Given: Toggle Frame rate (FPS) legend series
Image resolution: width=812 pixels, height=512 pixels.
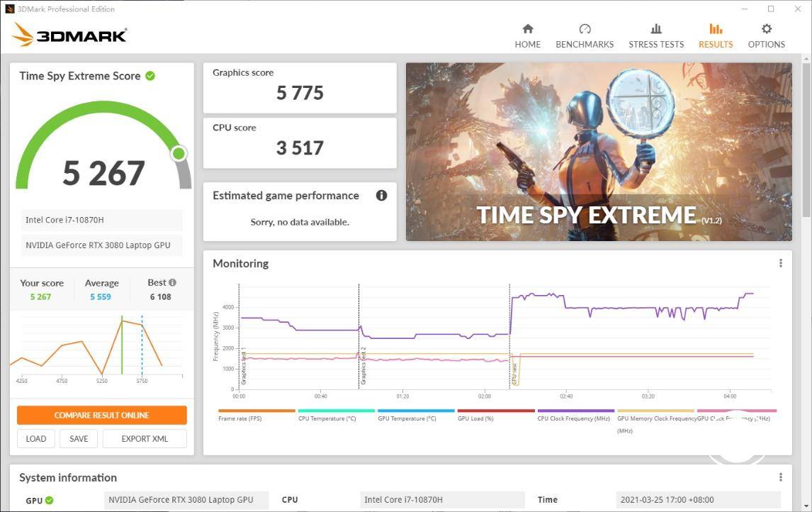Looking at the screenshot, I should coord(256,415).
